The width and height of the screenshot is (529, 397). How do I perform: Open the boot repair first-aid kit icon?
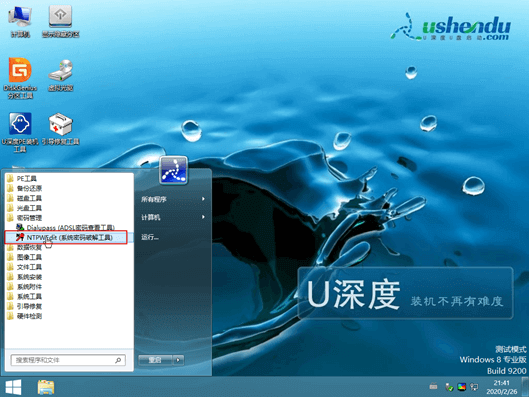click(60, 130)
